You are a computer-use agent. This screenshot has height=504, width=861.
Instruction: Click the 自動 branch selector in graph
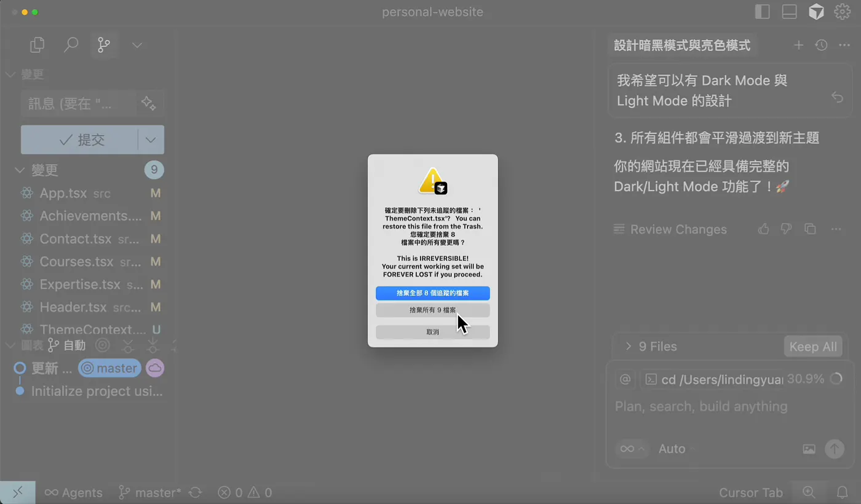(x=67, y=345)
